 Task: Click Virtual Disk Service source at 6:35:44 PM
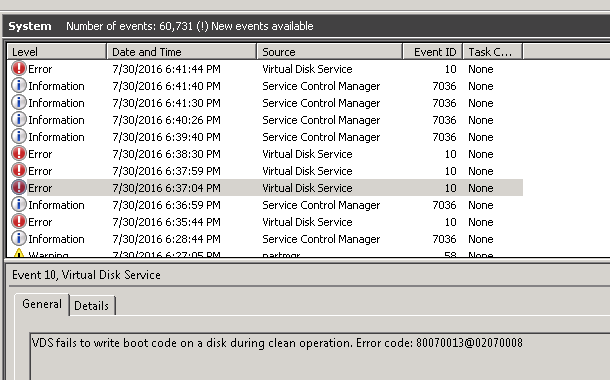[307, 222]
